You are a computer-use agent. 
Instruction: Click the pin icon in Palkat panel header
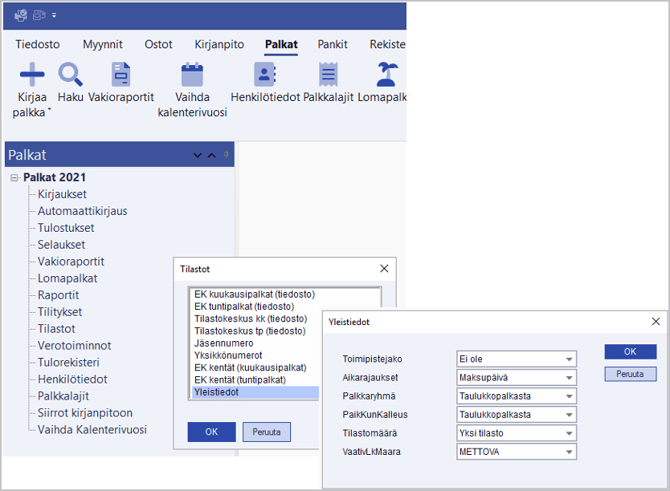[226, 155]
